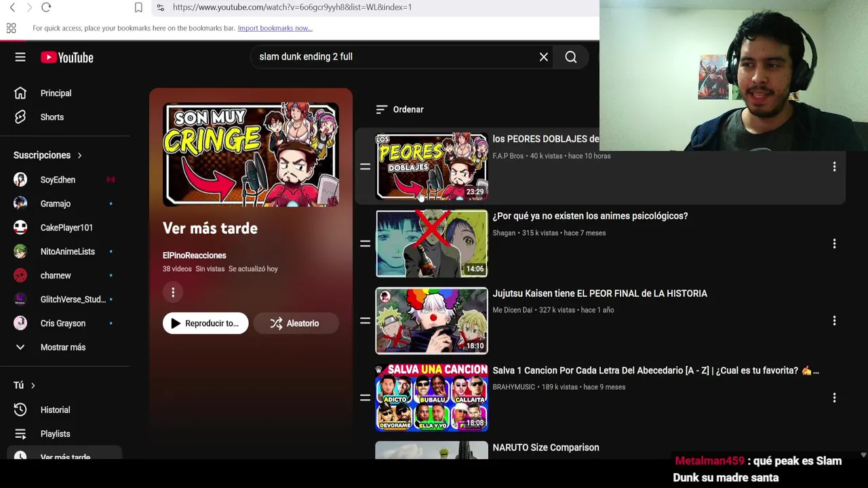Click Import bookmarks now link
Viewport: 868px width, 488px height.
point(275,28)
